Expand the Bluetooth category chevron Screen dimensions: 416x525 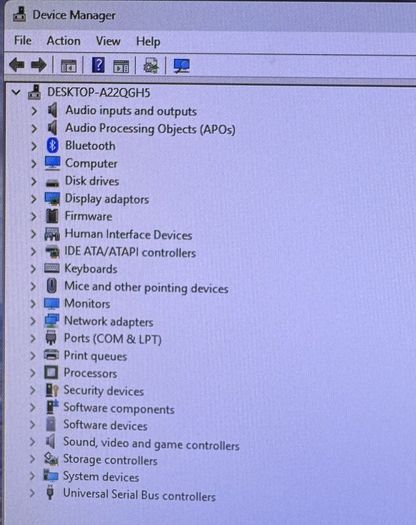coord(34,146)
